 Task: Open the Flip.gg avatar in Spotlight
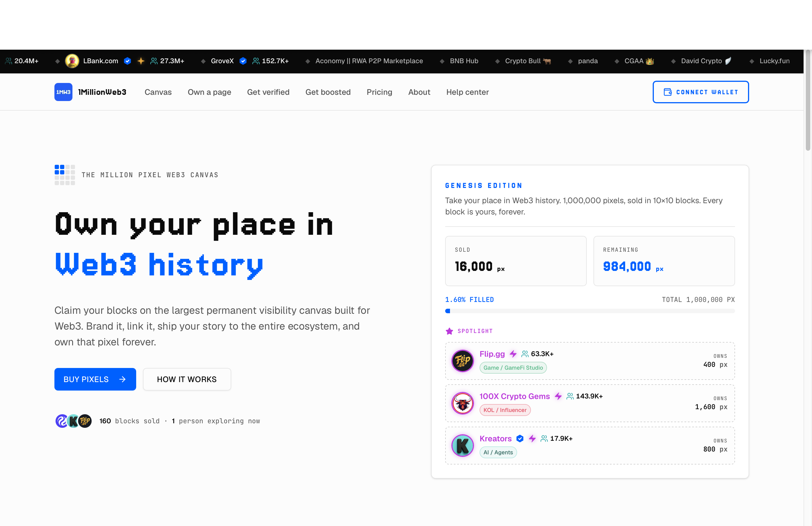click(463, 361)
